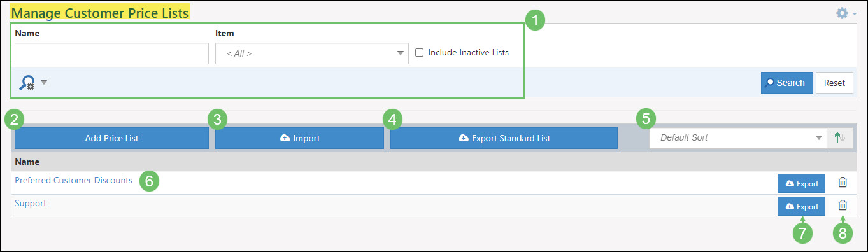Toggle sort direction arrows button
Viewport: 868px width, 252px height.
839,138
